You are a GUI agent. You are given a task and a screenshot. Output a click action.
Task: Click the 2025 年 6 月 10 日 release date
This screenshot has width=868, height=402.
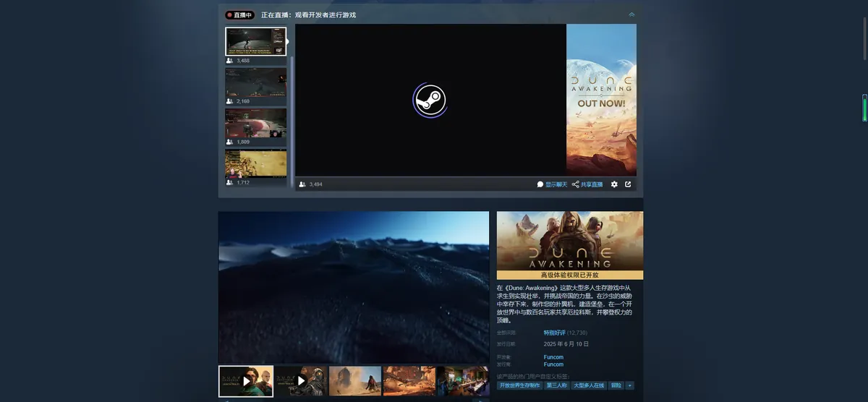566,343
